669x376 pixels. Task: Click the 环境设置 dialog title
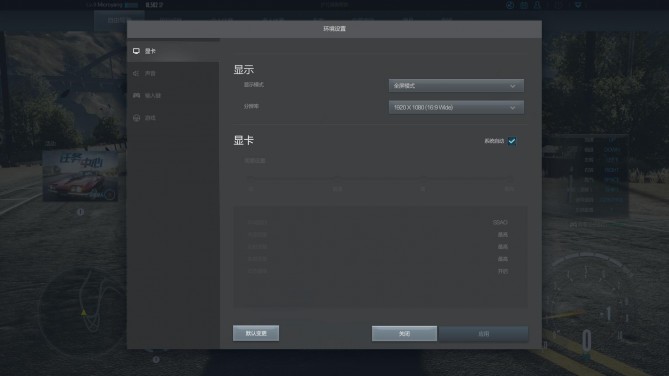pyautogui.click(x=334, y=29)
